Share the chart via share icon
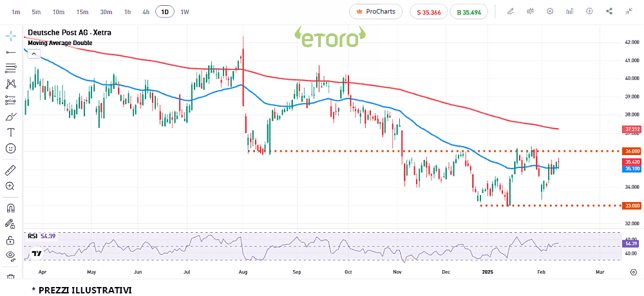 tap(609, 12)
